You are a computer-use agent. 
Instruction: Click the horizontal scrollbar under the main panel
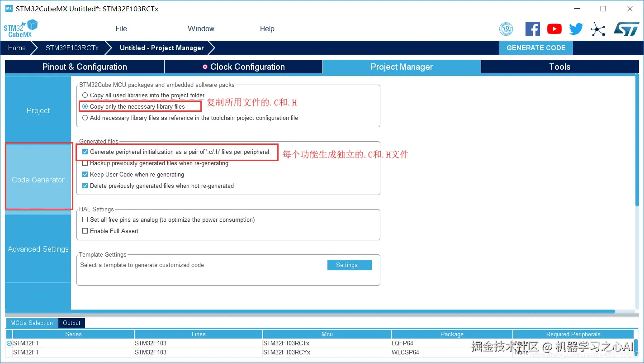point(310,311)
